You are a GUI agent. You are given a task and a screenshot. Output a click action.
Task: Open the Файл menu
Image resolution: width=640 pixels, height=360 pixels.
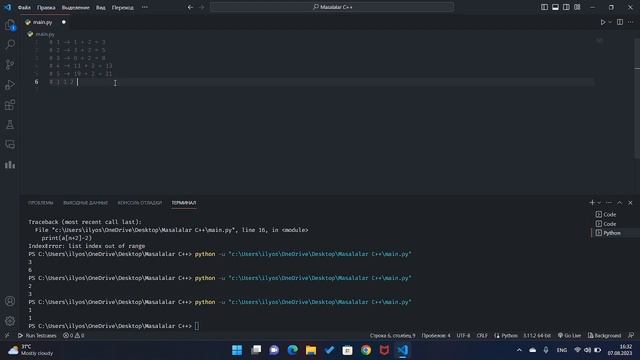click(x=24, y=7)
